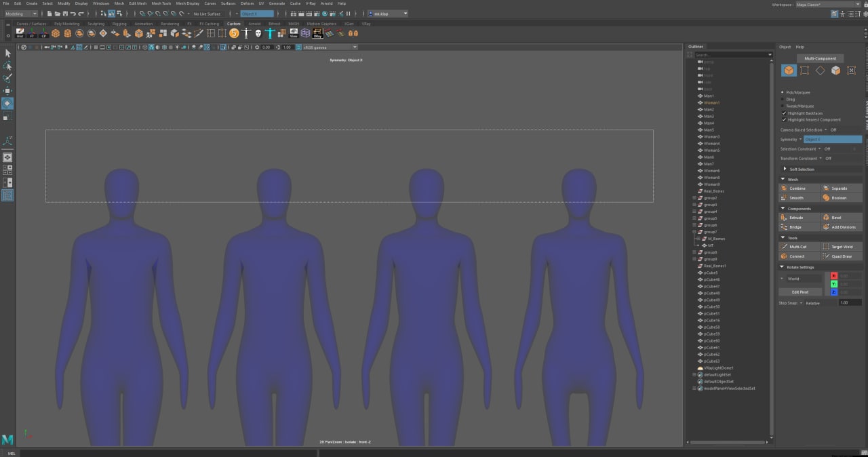868x457 pixels.
Task: Select Object selection mode cube icon
Action: 789,71
